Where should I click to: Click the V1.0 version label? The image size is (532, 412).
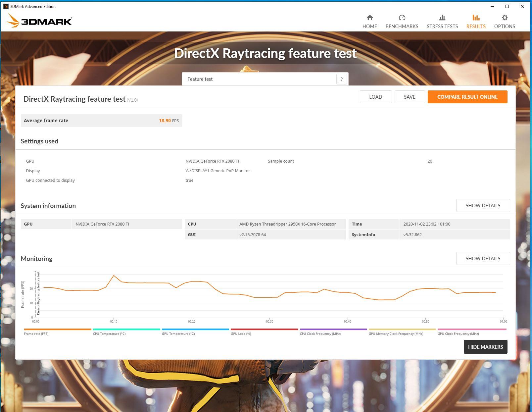132,100
